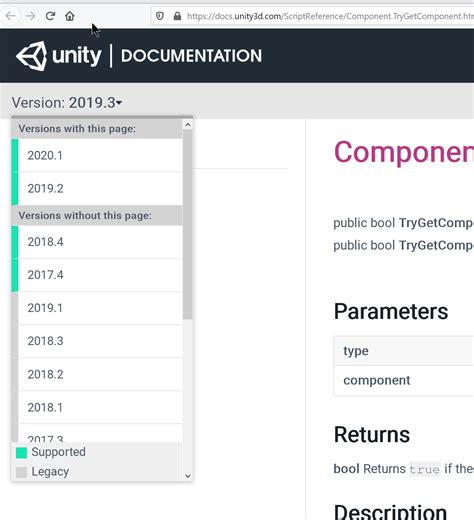
Task: Click the version list scroll down arrow
Action: (188, 476)
